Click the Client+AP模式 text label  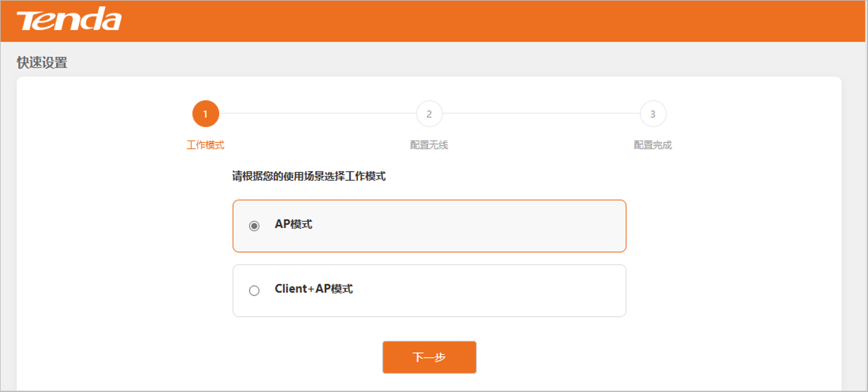[314, 289]
